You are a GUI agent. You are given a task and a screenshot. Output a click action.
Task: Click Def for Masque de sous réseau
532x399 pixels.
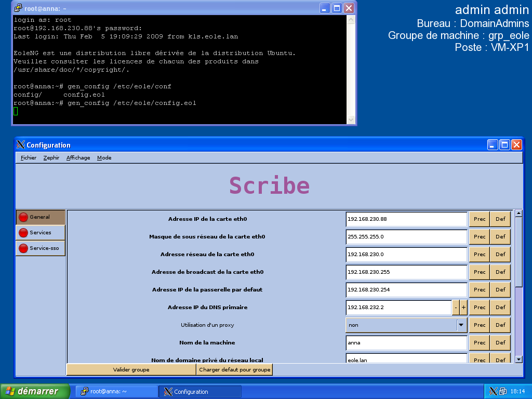500,237
